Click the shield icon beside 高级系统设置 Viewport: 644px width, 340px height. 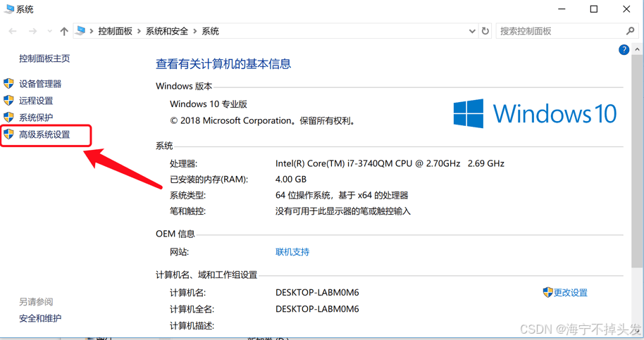pos(8,134)
